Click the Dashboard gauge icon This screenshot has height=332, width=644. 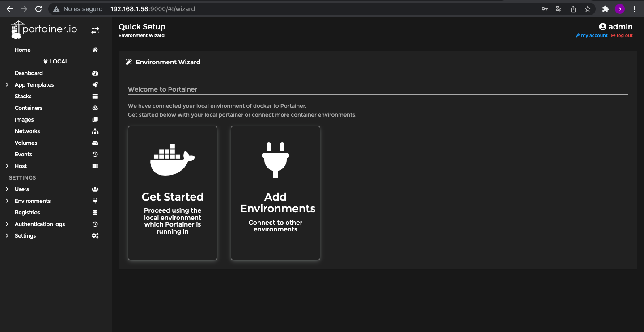(95, 73)
